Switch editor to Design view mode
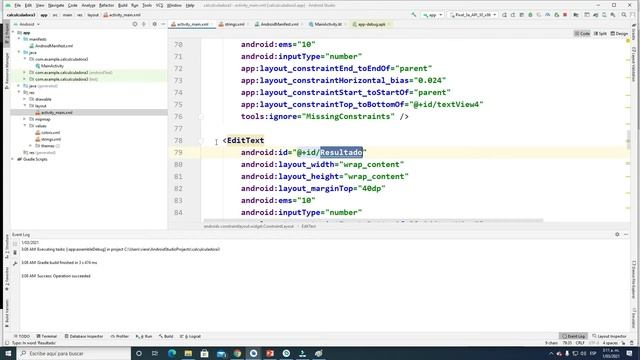The image size is (640, 360). [x=619, y=33]
